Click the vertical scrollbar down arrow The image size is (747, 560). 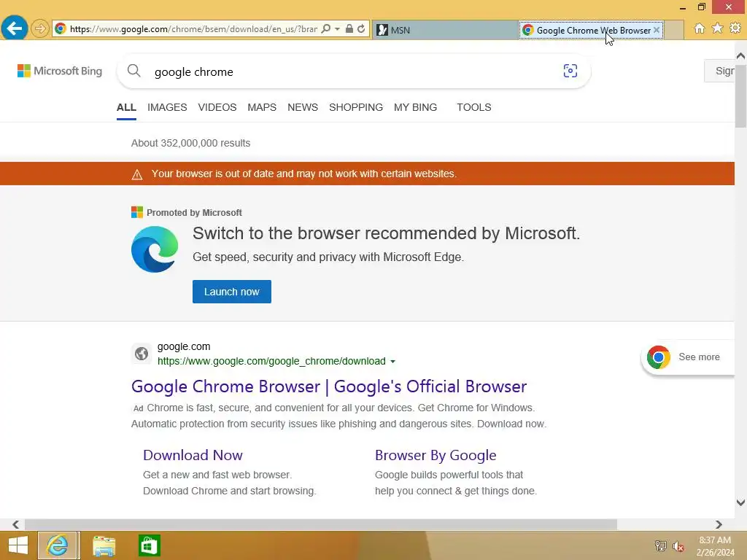tap(740, 502)
